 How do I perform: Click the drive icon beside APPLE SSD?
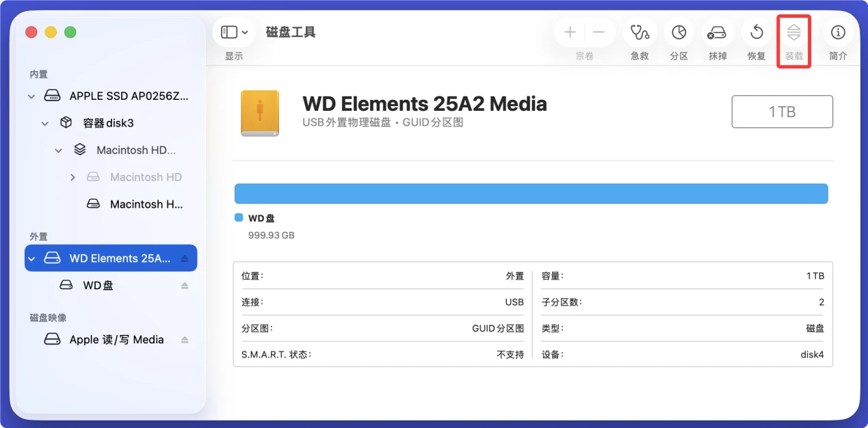coord(53,96)
